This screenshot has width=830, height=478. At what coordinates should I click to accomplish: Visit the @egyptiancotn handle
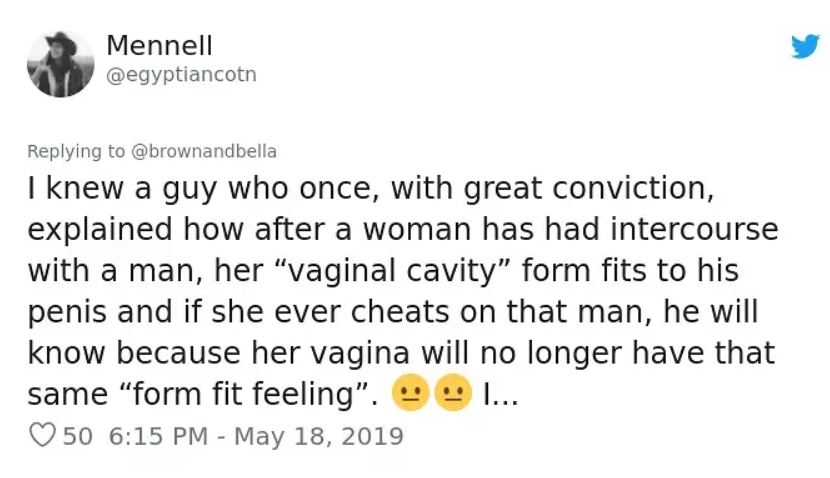pos(181,74)
